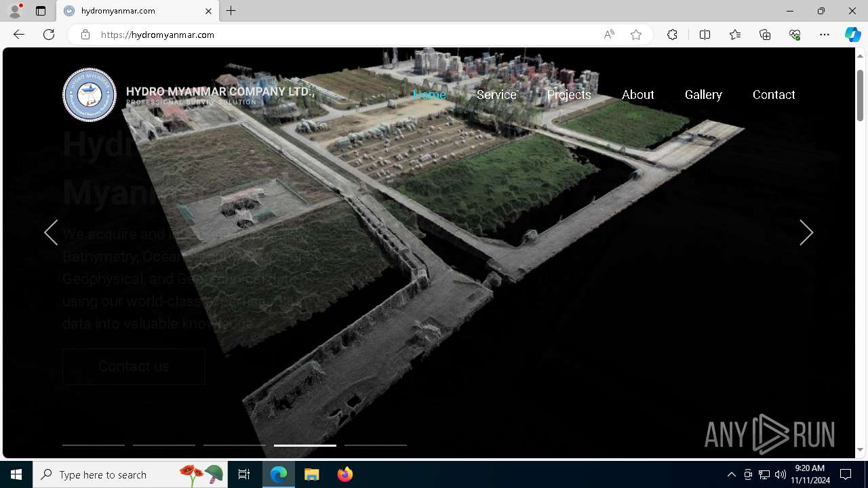Open the tab actions menu icon
This screenshot has height=488, width=868.
[41, 11]
